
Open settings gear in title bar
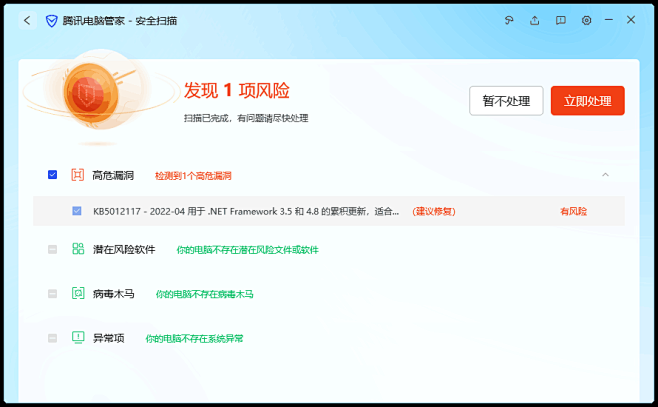tap(587, 20)
